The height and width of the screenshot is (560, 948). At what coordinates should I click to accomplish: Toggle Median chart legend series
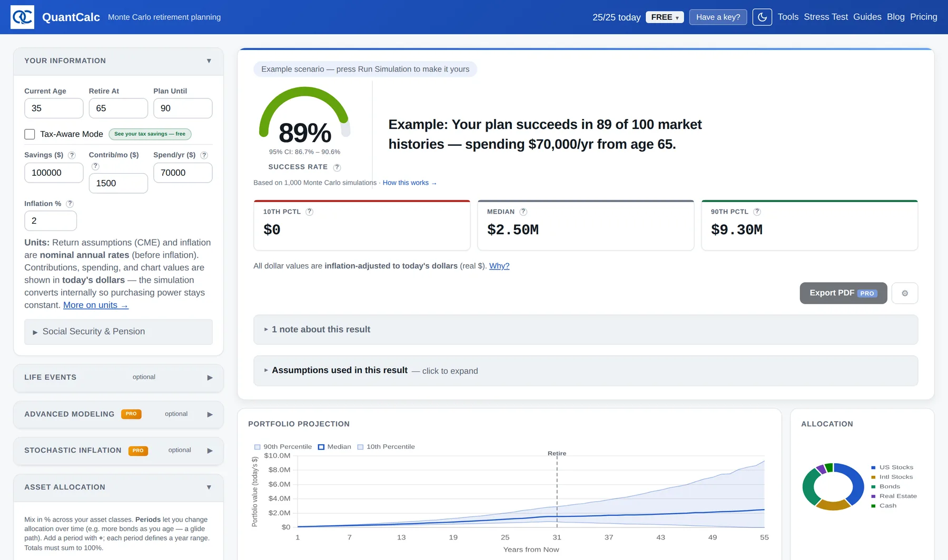pyautogui.click(x=334, y=447)
